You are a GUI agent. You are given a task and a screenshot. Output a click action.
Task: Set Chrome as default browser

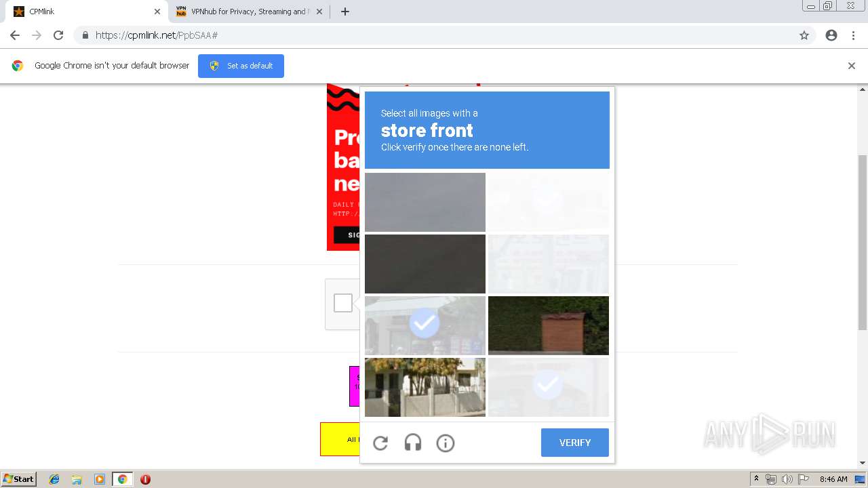point(241,66)
